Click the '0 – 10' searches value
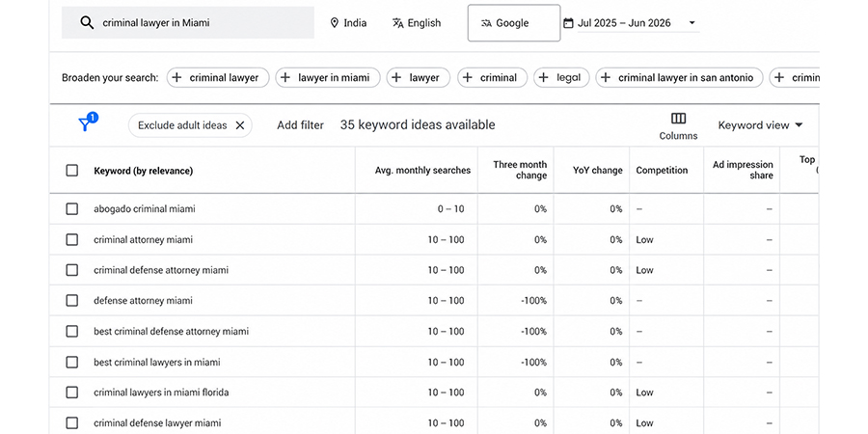This screenshot has height=434, width=868. click(450, 209)
